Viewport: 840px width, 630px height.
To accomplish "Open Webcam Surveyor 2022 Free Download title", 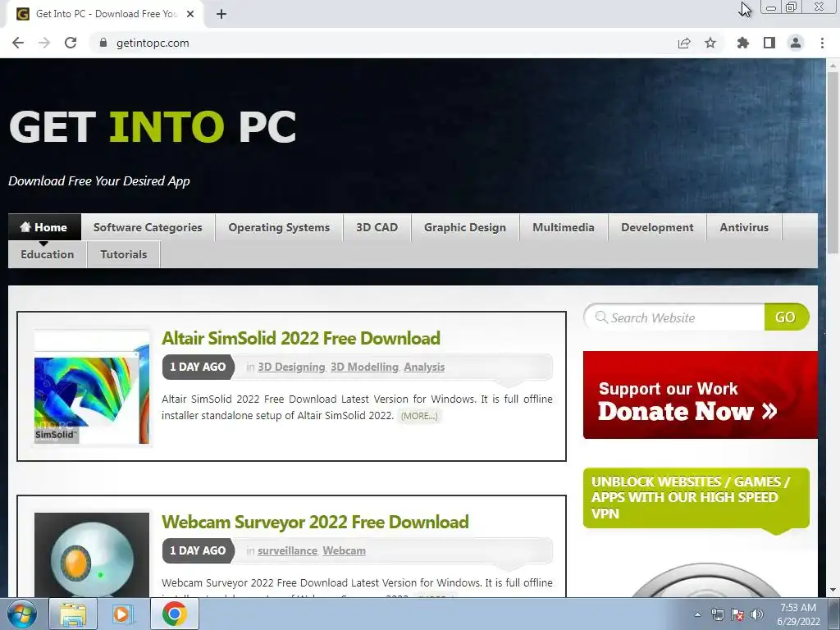I will 315,522.
